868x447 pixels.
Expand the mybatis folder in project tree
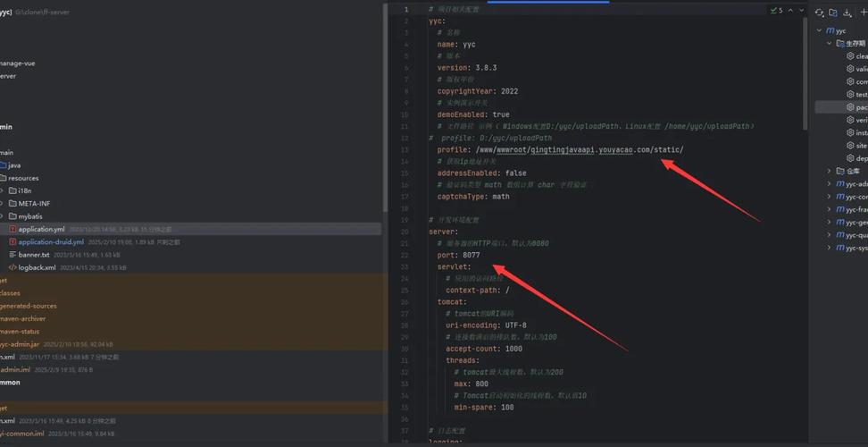point(3,216)
